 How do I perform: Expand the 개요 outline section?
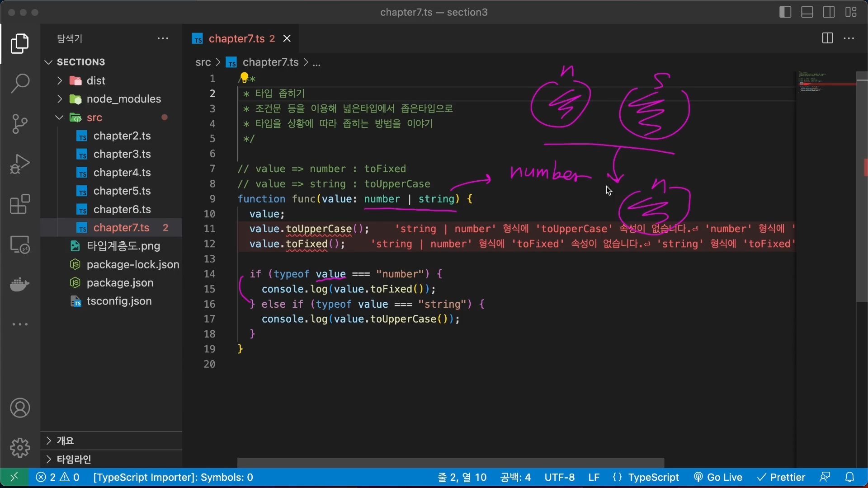pyautogui.click(x=66, y=441)
